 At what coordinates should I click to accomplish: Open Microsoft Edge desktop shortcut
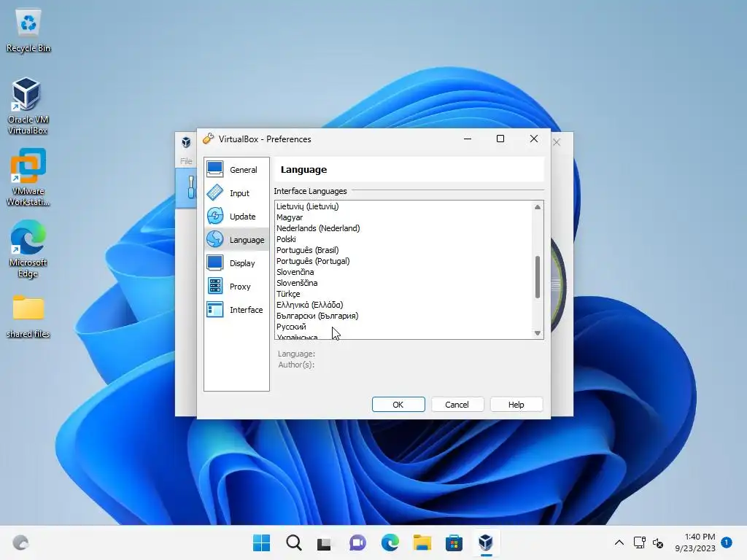28,249
